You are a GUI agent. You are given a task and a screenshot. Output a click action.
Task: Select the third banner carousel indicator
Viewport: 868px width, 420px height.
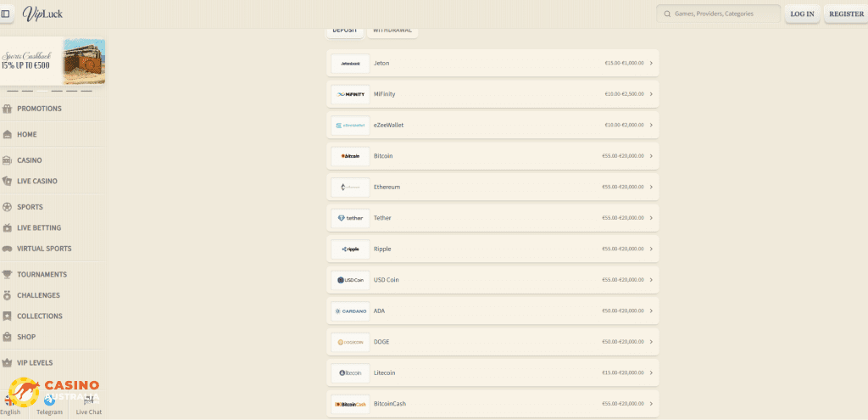coord(42,91)
